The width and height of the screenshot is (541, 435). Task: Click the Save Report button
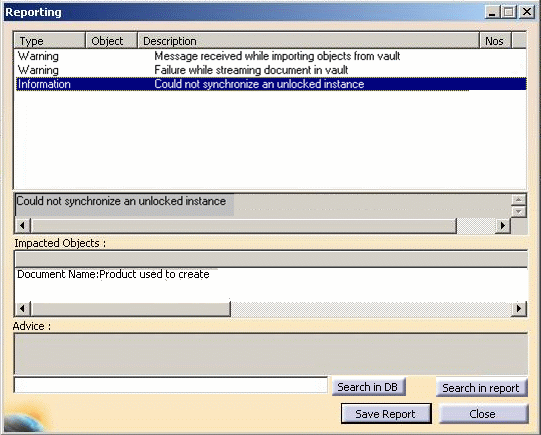[386, 413]
